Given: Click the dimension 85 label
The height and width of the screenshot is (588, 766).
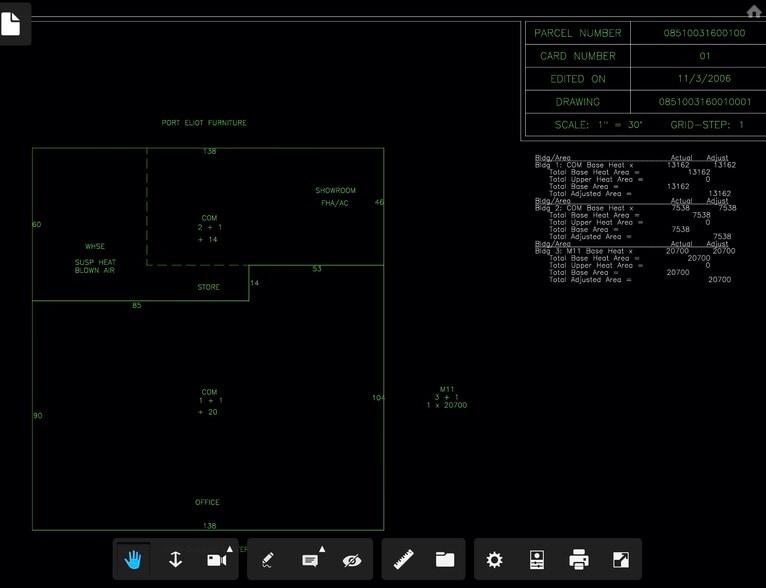Looking at the screenshot, I should (137, 305).
